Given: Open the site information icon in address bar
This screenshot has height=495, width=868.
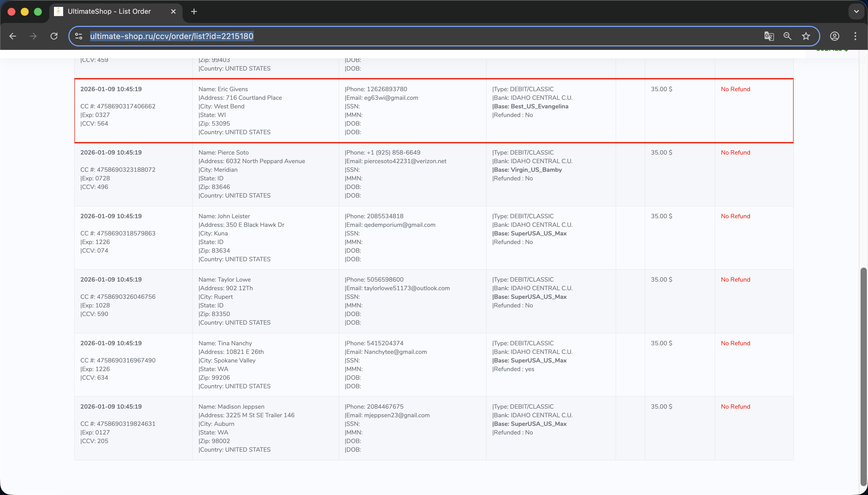Looking at the screenshot, I should 79,36.
